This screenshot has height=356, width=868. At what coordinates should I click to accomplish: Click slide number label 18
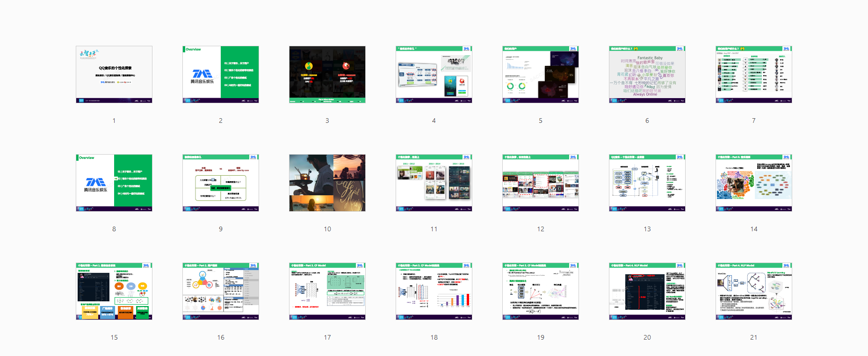[x=434, y=337]
